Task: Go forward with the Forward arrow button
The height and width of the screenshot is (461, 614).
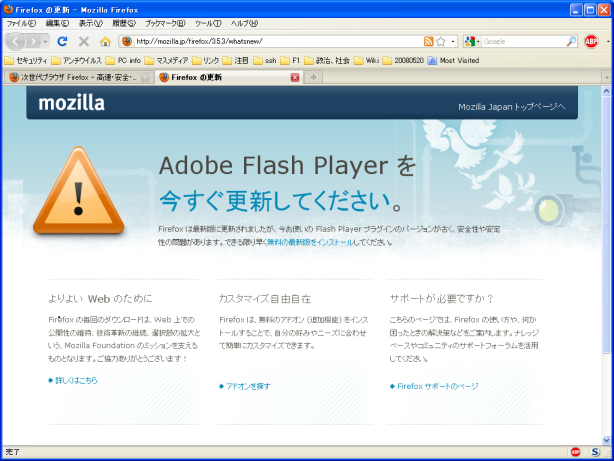Action: pos(34,41)
